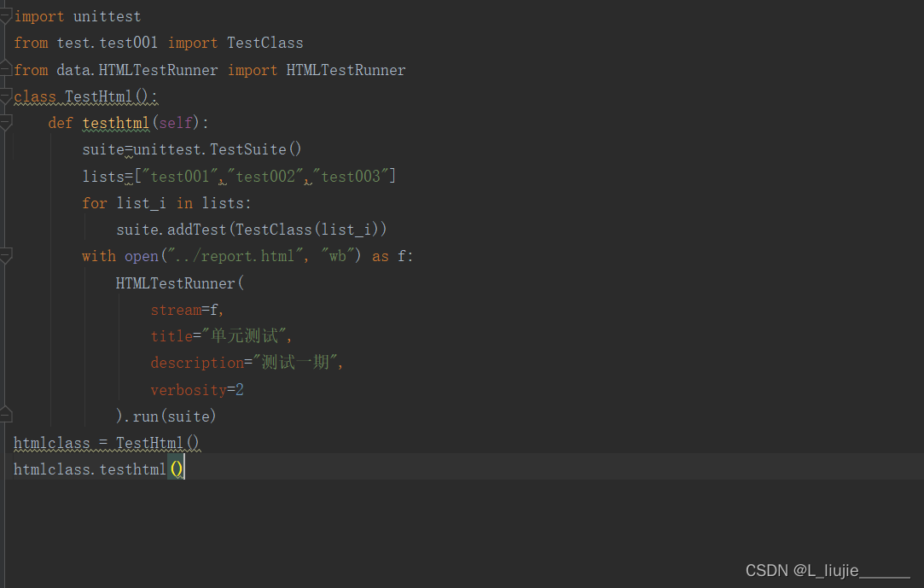Click the "../report.html" file path string
Screen dimensions: 924x588
click(235, 256)
